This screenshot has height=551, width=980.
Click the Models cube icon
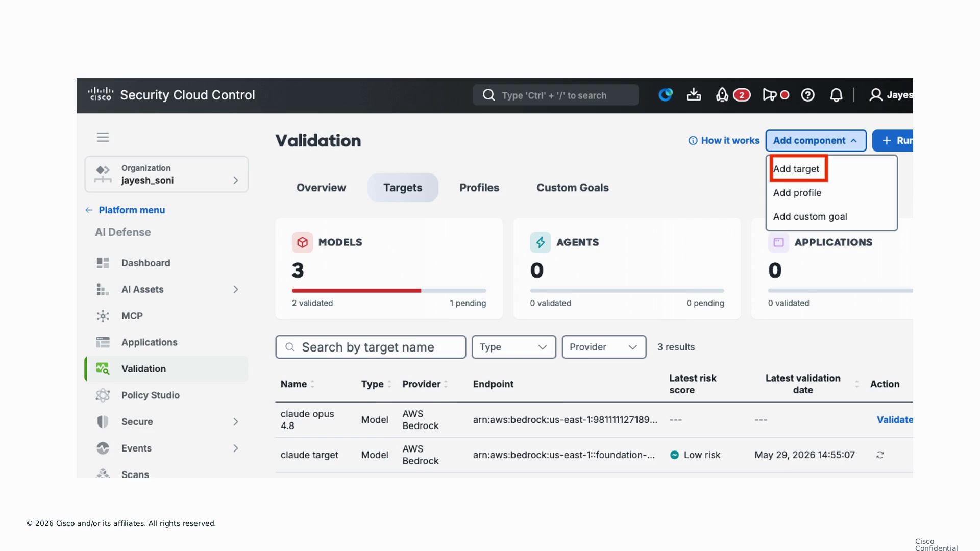pyautogui.click(x=302, y=242)
